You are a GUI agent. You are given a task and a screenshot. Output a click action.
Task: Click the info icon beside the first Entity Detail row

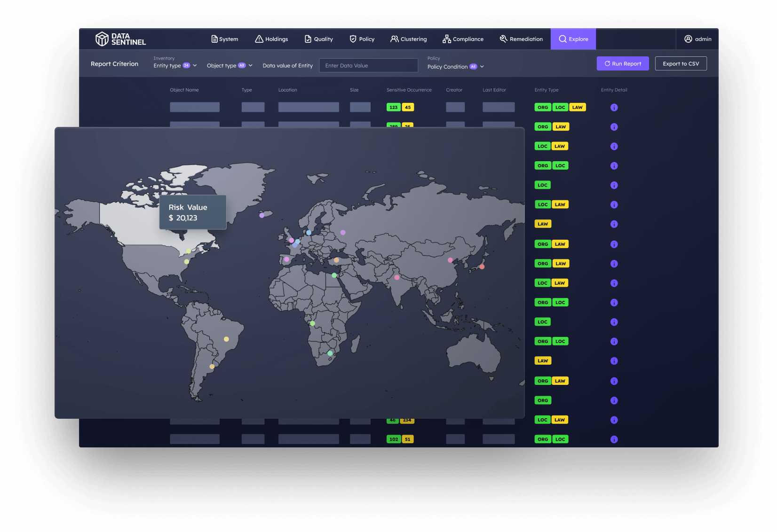tap(614, 107)
